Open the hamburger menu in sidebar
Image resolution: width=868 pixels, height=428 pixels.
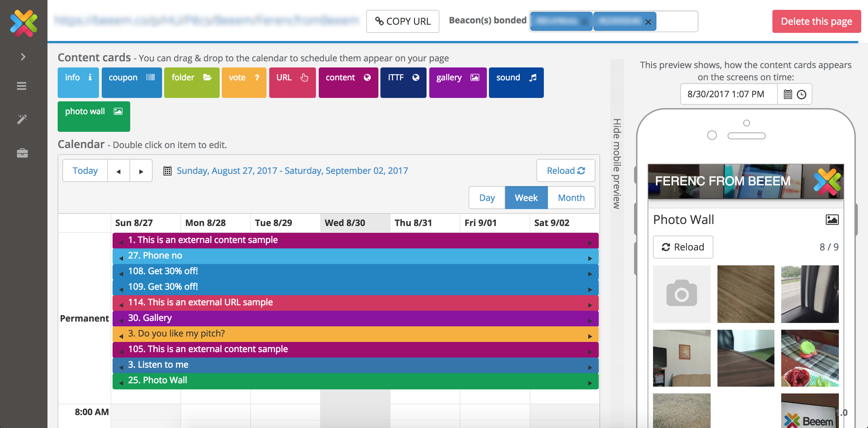click(22, 86)
